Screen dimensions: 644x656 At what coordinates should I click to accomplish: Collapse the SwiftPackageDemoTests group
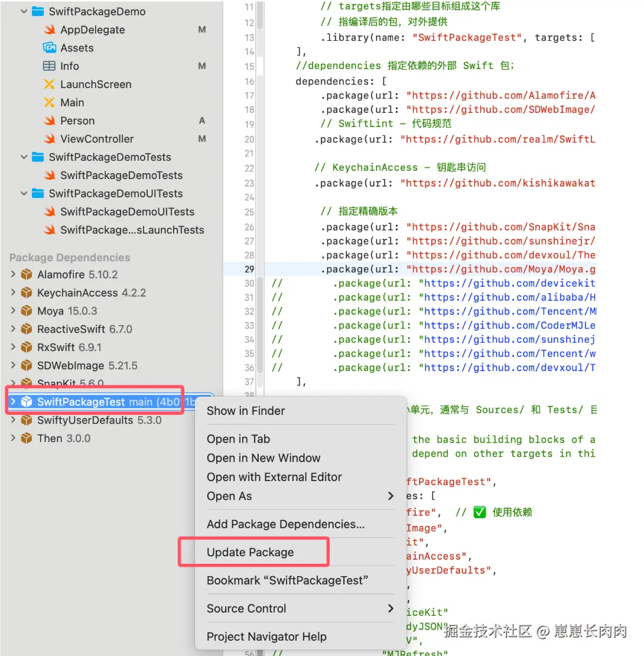(24, 157)
